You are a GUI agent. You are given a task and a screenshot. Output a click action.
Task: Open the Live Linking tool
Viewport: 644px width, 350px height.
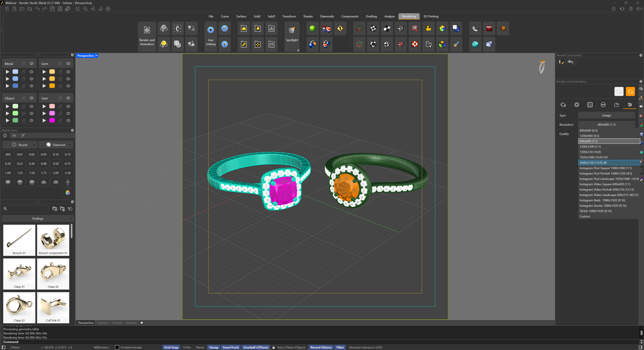[210, 37]
